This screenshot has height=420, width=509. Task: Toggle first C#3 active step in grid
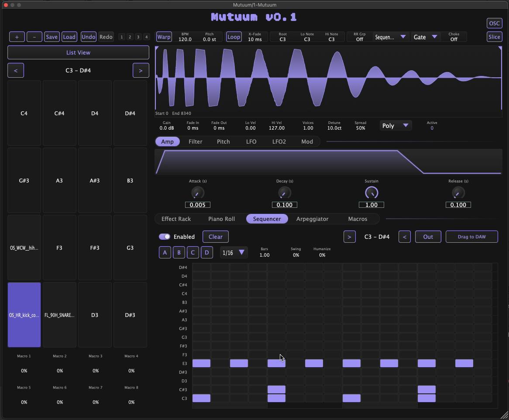coord(277,389)
